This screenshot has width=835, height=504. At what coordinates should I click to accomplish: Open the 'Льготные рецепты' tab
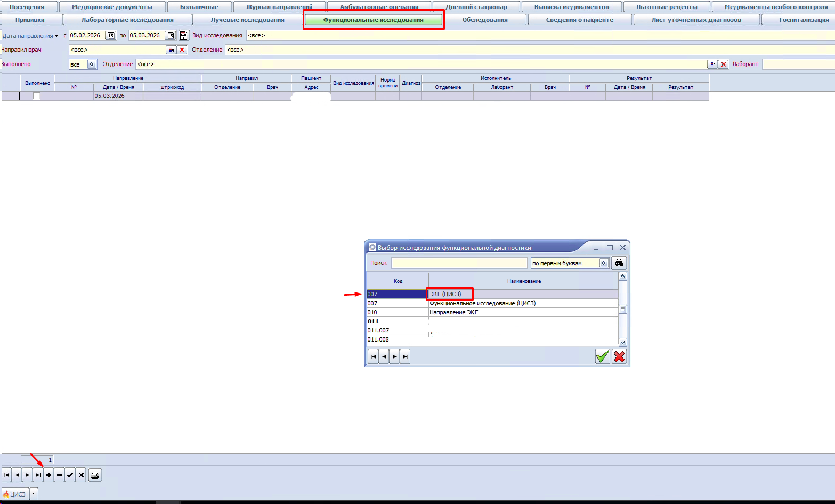click(x=666, y=7)
